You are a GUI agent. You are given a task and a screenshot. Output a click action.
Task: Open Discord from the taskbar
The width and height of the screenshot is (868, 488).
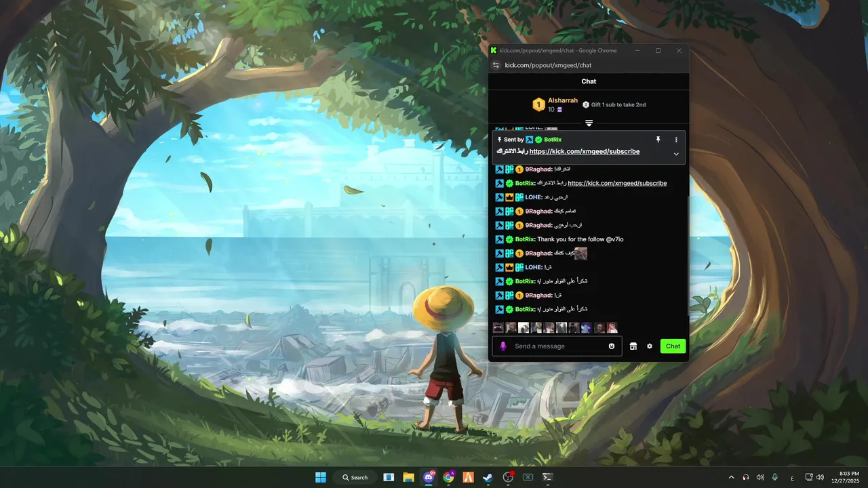429,477
